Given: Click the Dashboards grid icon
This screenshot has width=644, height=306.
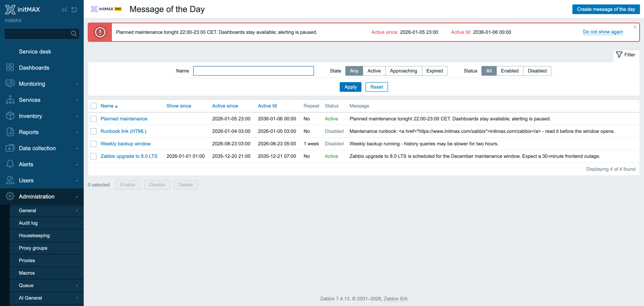Looking at the screenshot, I should (x=10, y=67).
